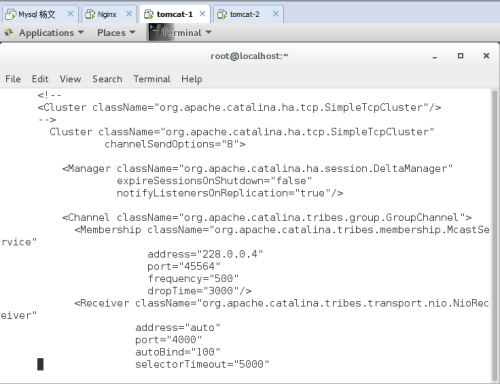This screenshot has height=384, width=500.
Task: Click the closing --> comment marker
Action: click(47, 120)
